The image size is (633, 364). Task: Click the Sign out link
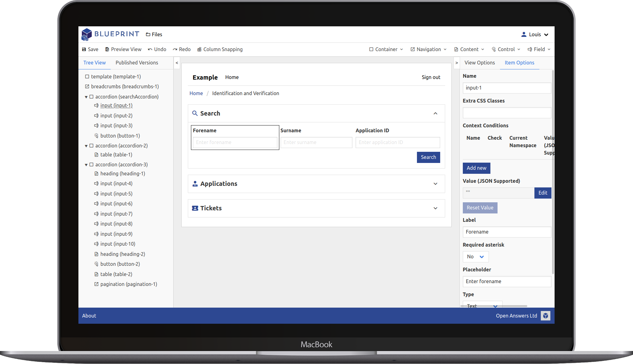pyautogui.click(x=431, y=77)
